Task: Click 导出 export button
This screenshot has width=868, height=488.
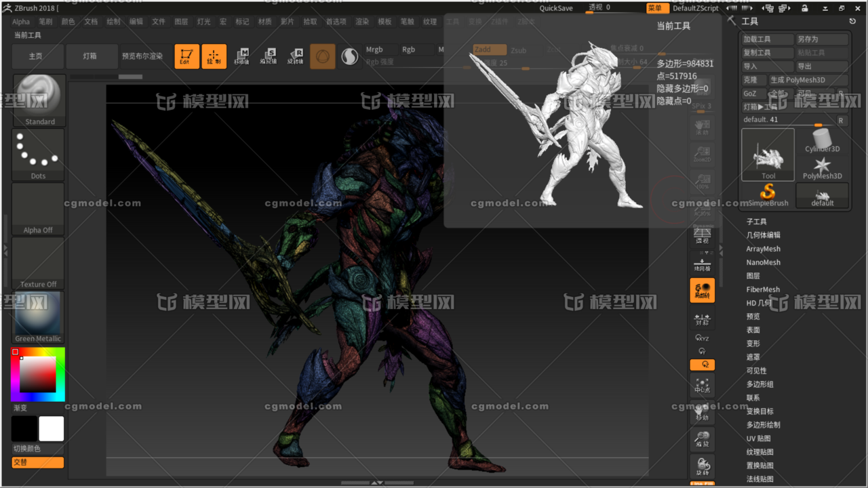Action: pos(822,66)
